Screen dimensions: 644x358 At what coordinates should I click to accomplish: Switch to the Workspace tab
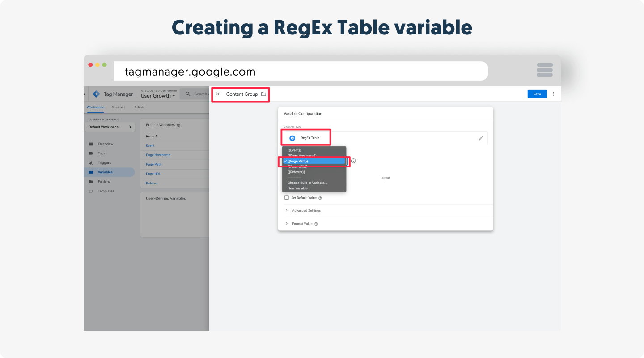pyautogui.click(x=95, y=107)
